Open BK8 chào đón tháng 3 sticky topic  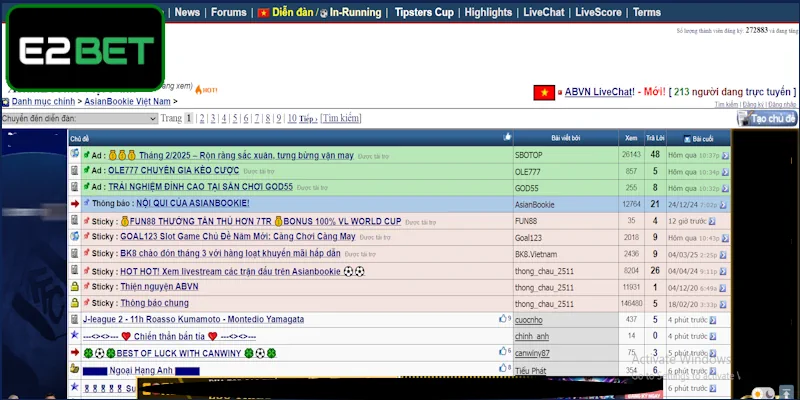(x=230, y=253)
